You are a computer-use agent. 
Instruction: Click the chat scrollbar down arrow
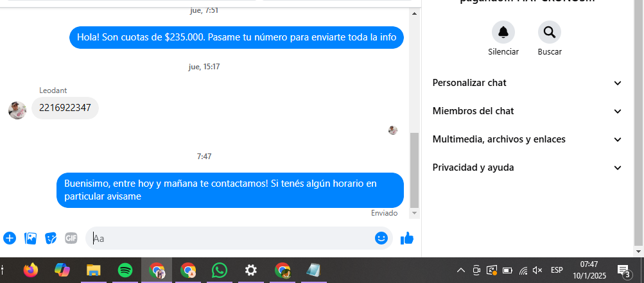pos(414,213)
